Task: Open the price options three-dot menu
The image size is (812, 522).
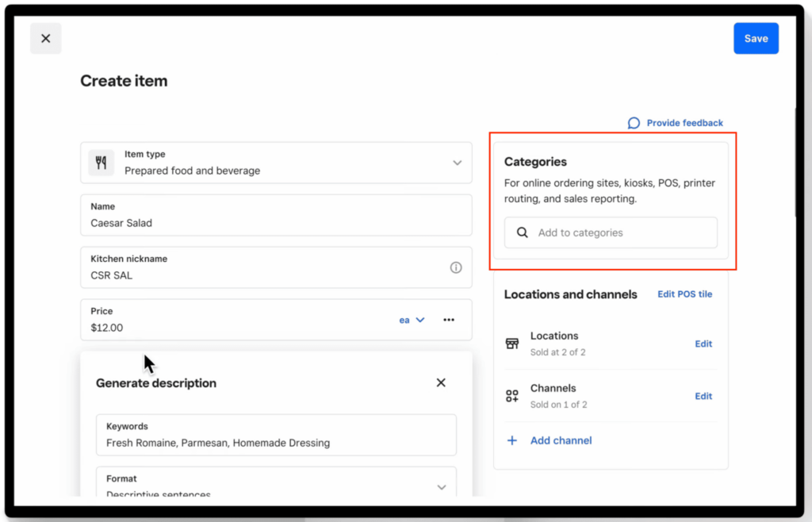Action: (449, 320)
